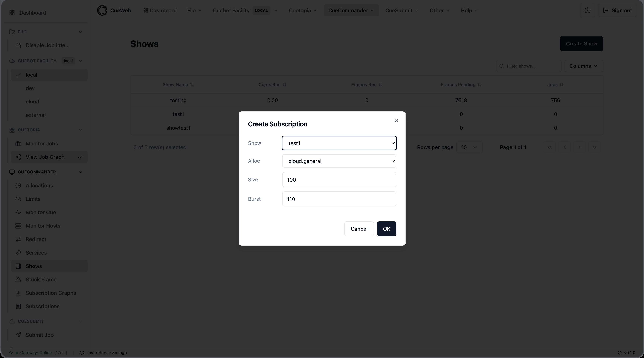Sort the table by Frames Run
The width and height of the screenshot is (644, 358).
tap(367, 85)
